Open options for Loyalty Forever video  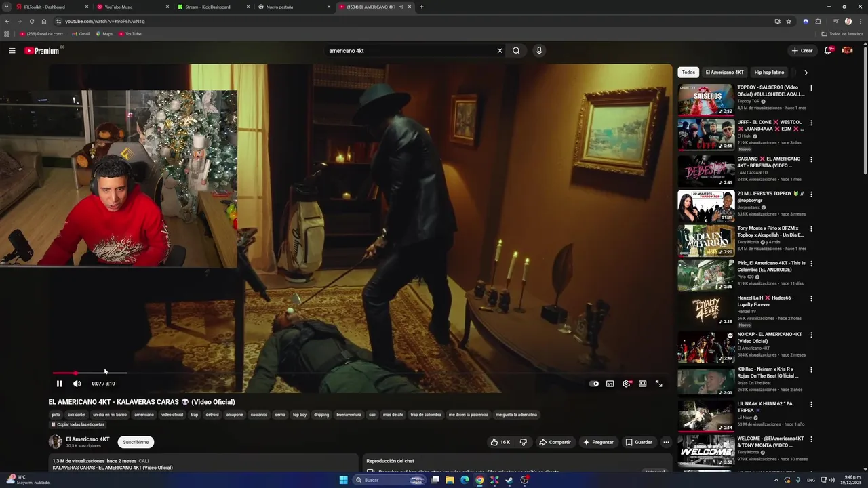tap(811, 298)
